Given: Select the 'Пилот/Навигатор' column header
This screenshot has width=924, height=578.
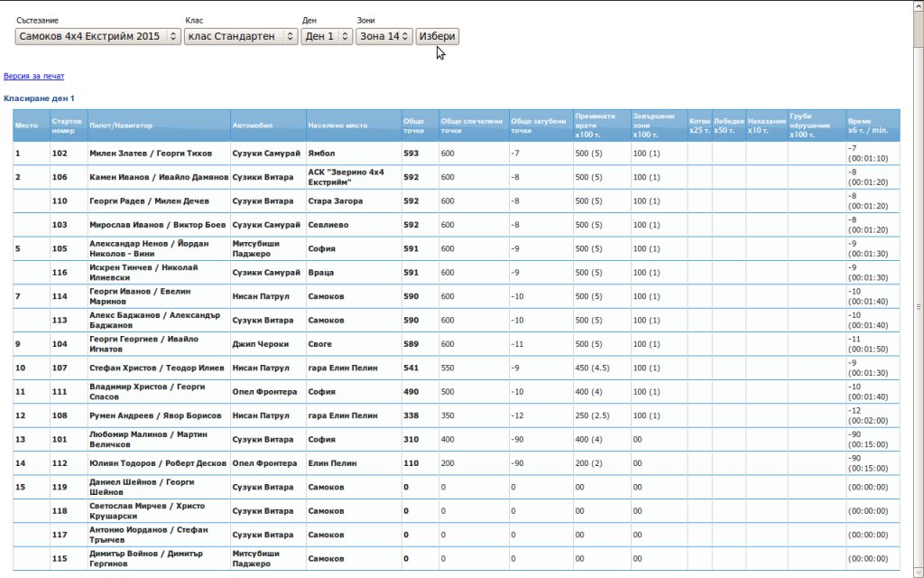Looking at the screenshot, I should click(x=121, y=126).
